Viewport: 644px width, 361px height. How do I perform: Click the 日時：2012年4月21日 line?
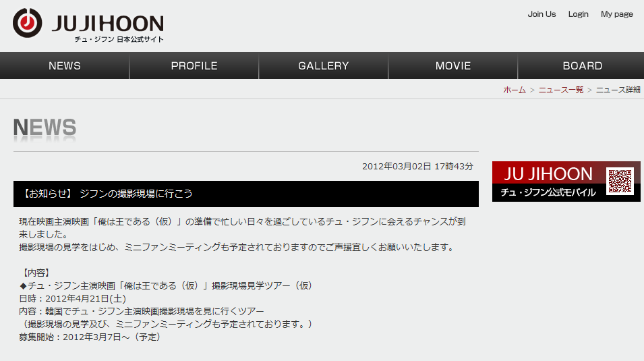(72, 298)
